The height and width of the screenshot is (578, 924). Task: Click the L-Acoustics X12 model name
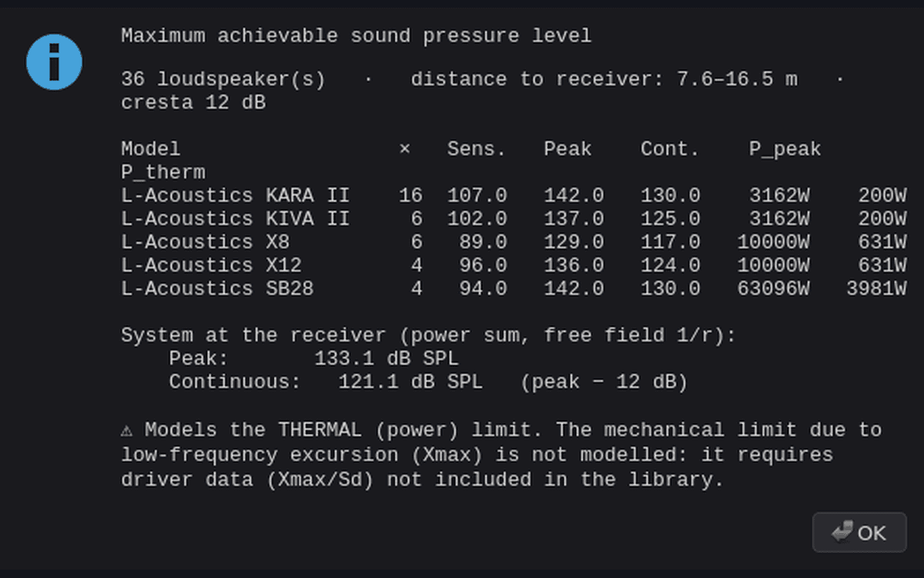click(x=212, y=265)
